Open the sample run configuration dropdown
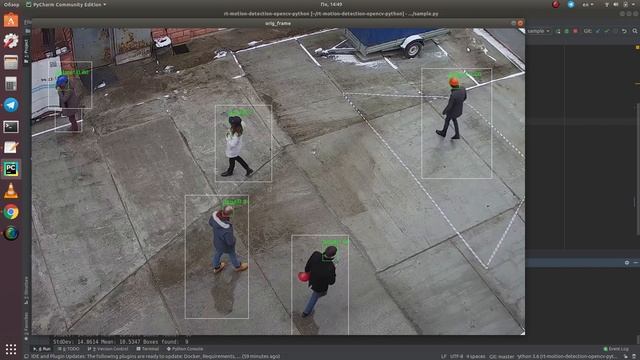 pos(538,31)
